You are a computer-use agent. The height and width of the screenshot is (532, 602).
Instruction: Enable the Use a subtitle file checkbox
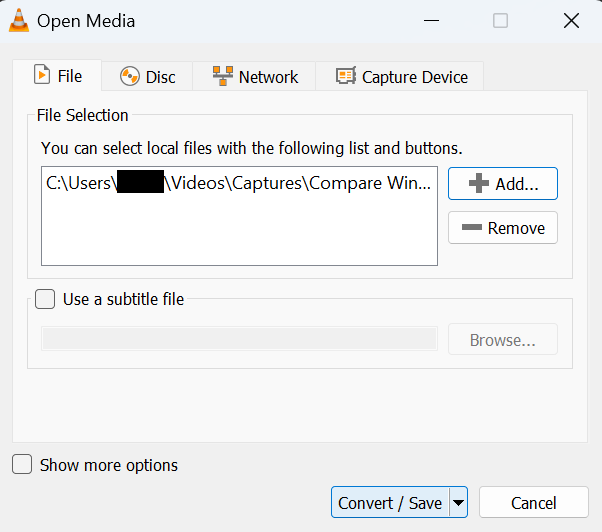pos(45,299)
